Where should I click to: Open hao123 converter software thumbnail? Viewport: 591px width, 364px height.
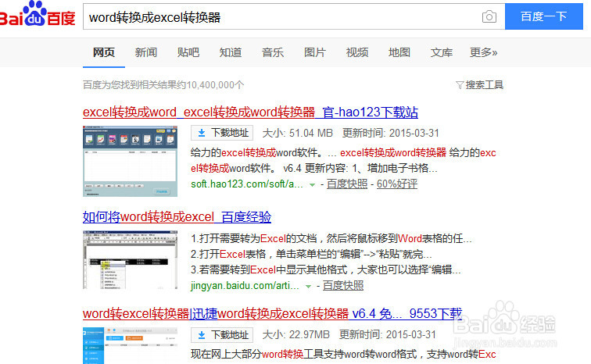coord(130,161)
